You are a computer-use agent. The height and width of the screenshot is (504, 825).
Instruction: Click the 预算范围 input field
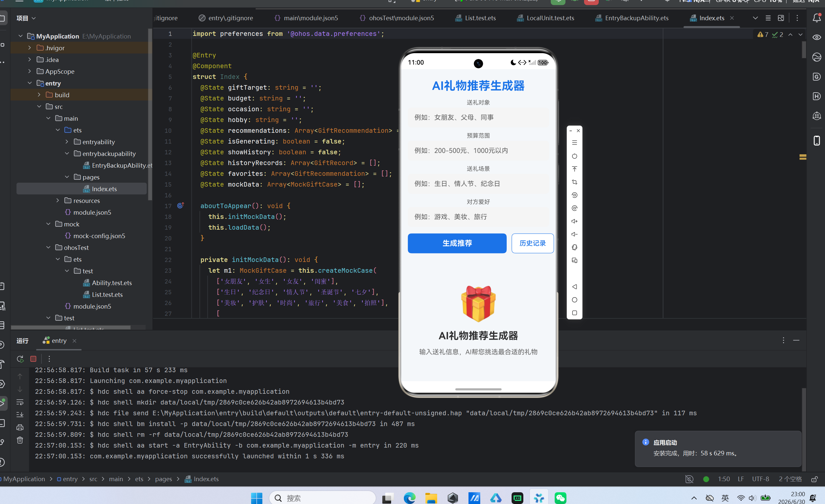[478, 151]
